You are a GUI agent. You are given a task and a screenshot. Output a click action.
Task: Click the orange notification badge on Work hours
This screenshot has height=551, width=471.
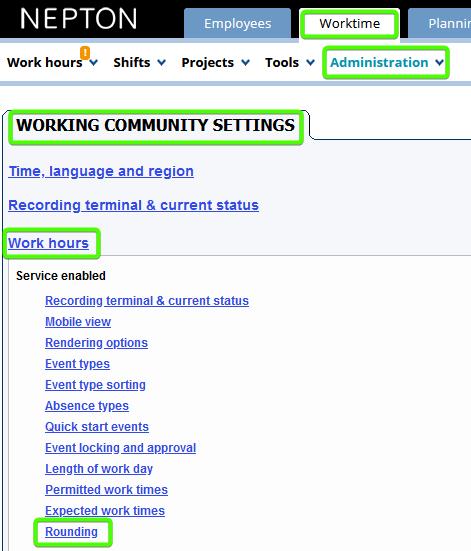(85, 53)
